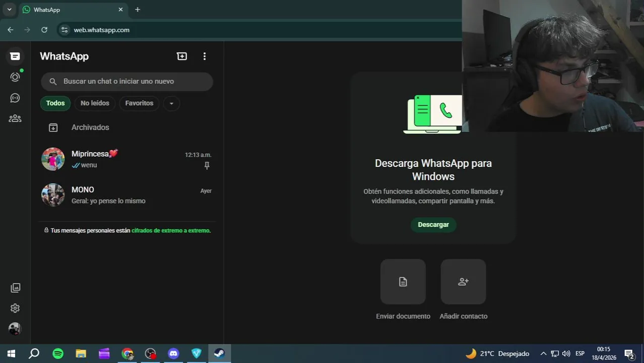Viewport: 644px width, 363px height.
Task: Open the media gallery sidebar icon
Action: point(16,288)
